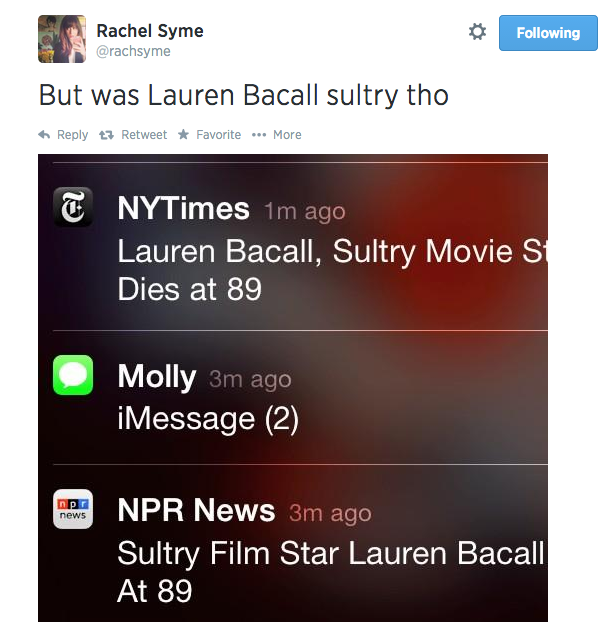Click the NYTimes app icon

tap(73, 207)
